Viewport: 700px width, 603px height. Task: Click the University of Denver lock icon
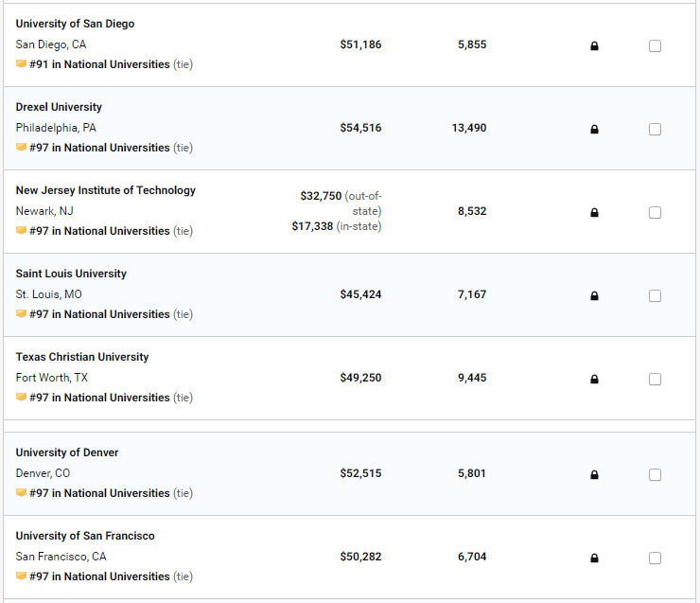594,475
